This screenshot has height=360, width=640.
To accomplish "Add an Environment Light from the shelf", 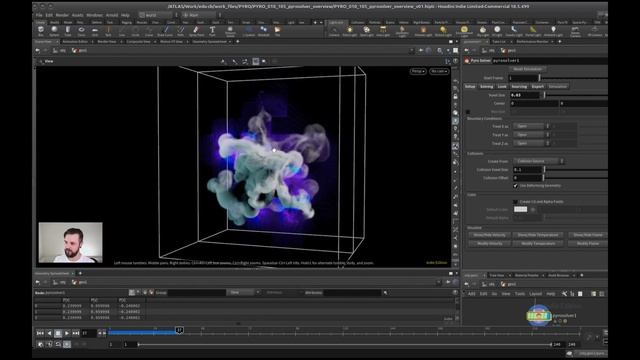I will click(x=464, y=31).
